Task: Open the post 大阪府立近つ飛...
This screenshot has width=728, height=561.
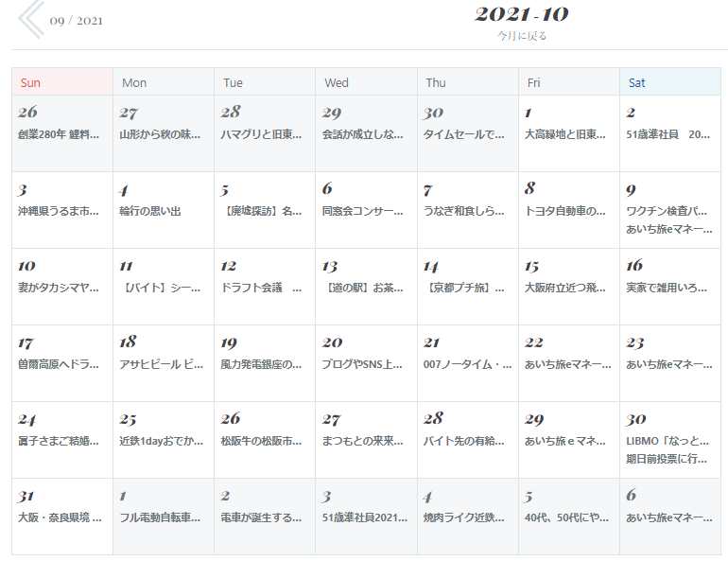Action: tap(565, 288)
